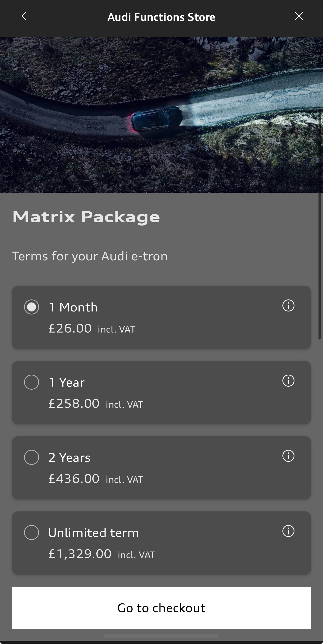Open info icon for 1 Year term
Viewport: 323px width, 644px height.
(x=288, y=381)
